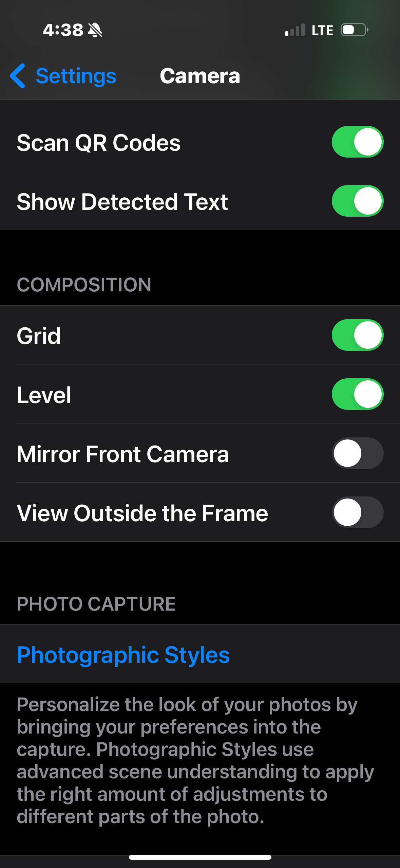Open Photographic Styles
Screen dimensions: 400x868
point(123,654)
